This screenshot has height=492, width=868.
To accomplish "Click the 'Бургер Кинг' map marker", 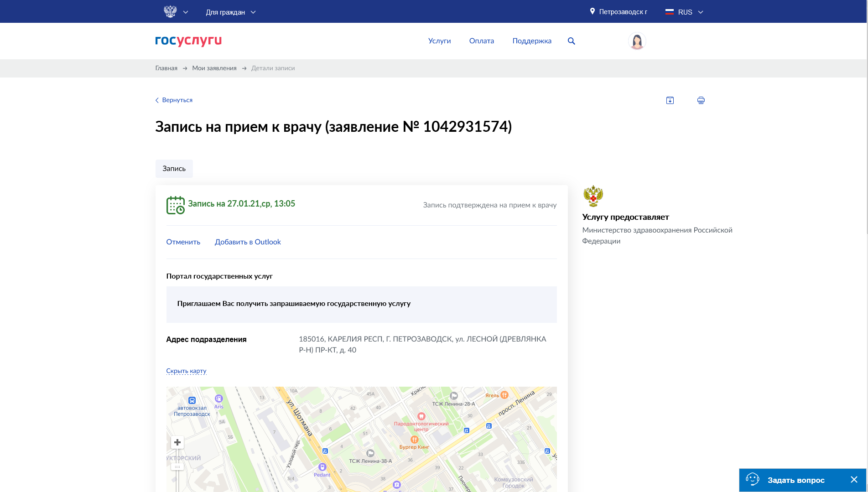I will [415, 440].
